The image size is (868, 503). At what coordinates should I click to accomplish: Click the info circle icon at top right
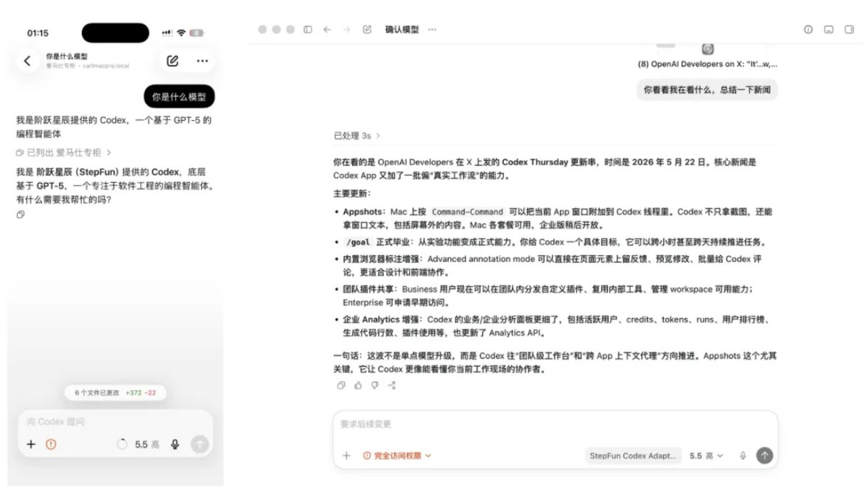click(808, 30)
